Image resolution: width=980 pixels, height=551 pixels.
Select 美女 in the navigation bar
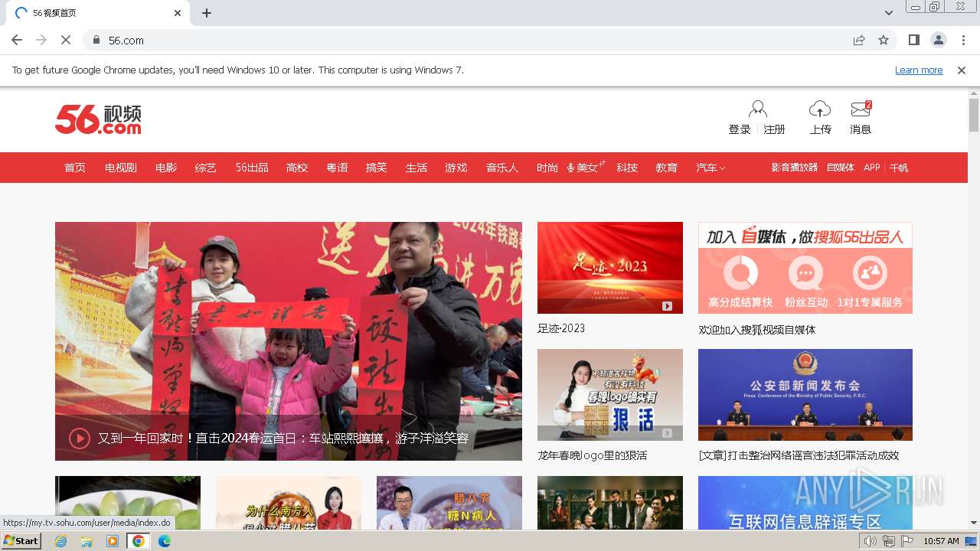(x=586, y=168)
